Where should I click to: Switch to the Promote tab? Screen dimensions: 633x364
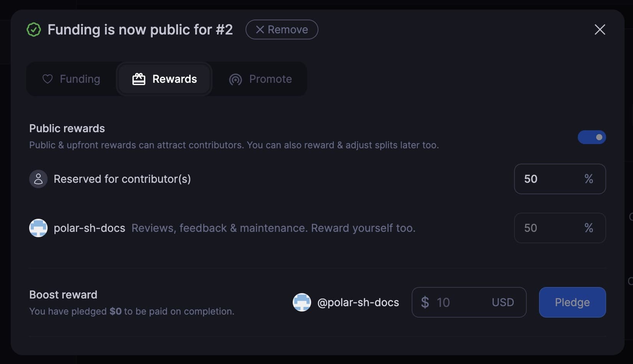tap(260, 79)
